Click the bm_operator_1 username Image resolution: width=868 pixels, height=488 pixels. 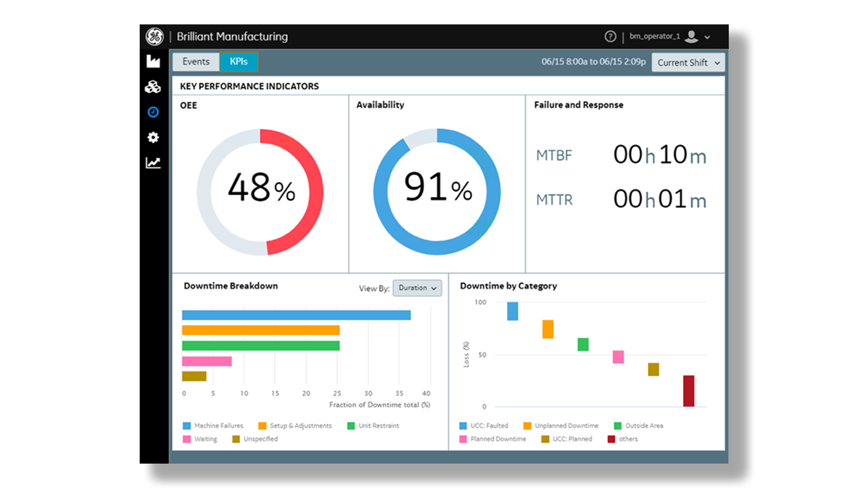tap(655, 36)
